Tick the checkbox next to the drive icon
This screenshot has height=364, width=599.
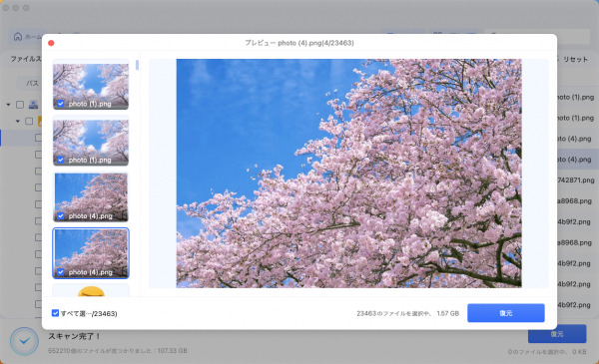[20, 105]
